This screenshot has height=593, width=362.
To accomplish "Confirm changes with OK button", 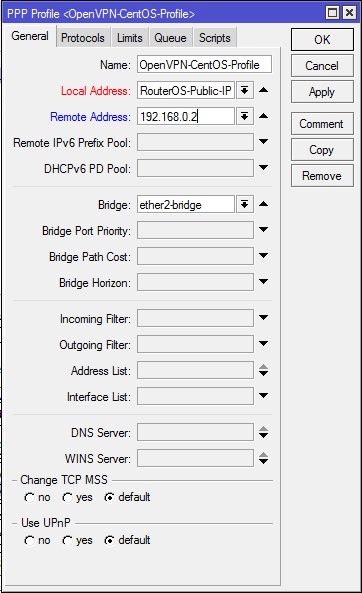I will click(322, 39).
